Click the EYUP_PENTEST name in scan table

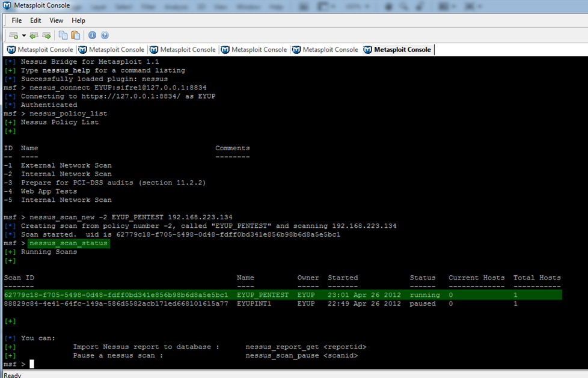click(x=263, y=295)
